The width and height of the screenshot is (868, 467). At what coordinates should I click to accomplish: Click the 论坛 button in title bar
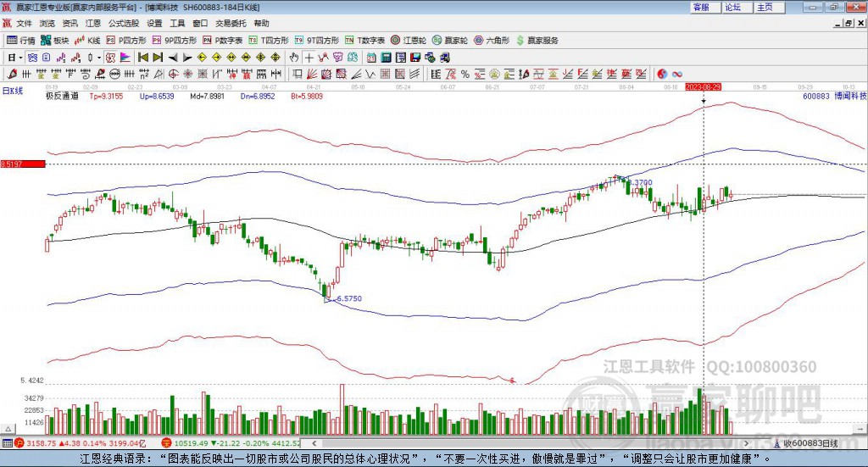(737, 7)
